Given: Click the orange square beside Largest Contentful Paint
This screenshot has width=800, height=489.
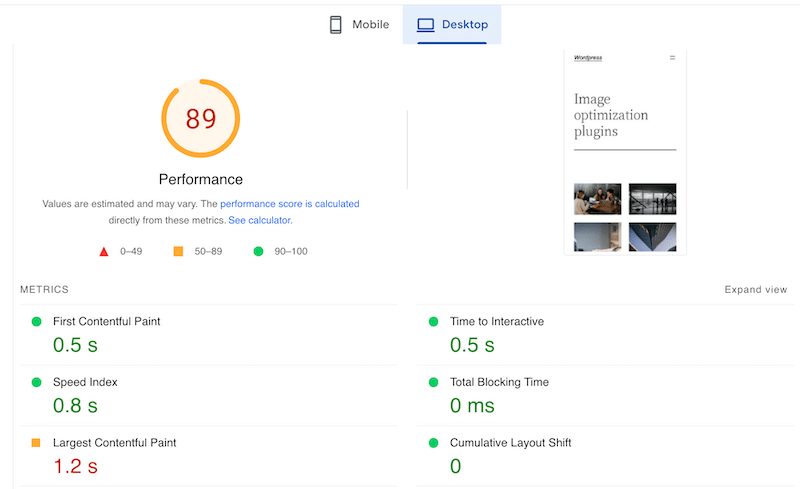Looking at the screenshot, I should pos(36,442).
